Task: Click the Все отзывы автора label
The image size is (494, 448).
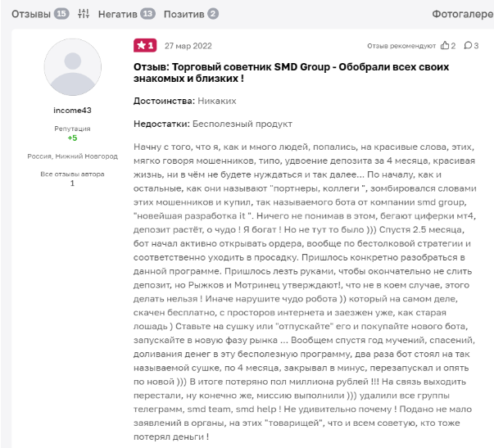Action: (x=72, y=174)
